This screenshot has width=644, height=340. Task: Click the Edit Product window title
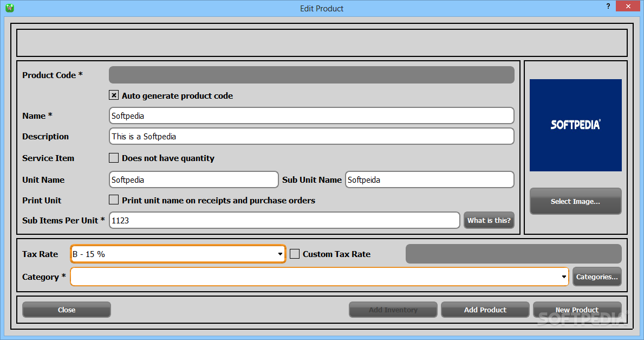click(322, 8)
